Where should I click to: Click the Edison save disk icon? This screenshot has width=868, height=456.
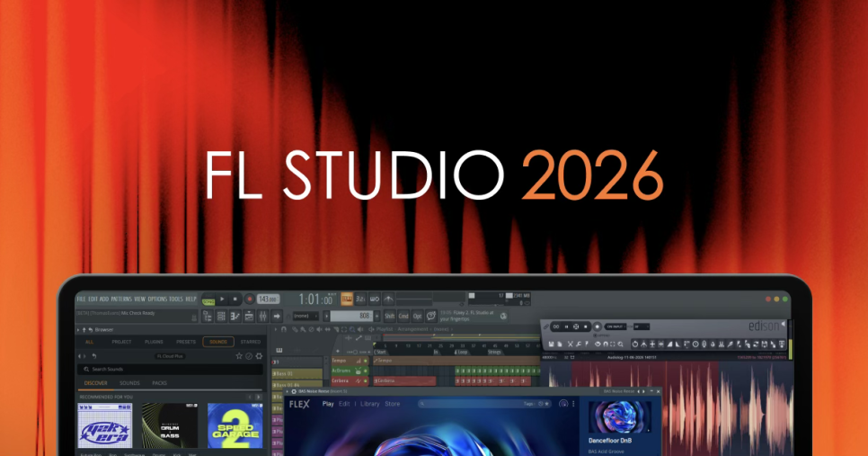(552, 344)
